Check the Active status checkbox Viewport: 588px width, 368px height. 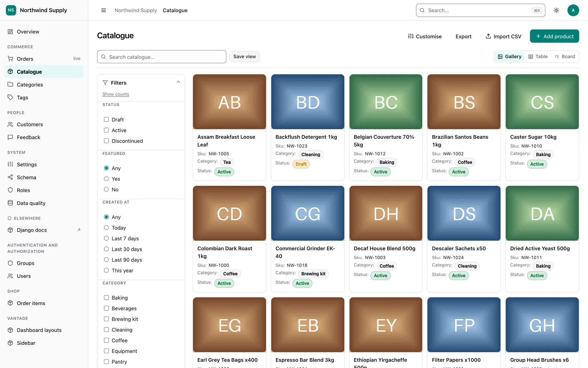pyautogui.click(x=106, y=130)
